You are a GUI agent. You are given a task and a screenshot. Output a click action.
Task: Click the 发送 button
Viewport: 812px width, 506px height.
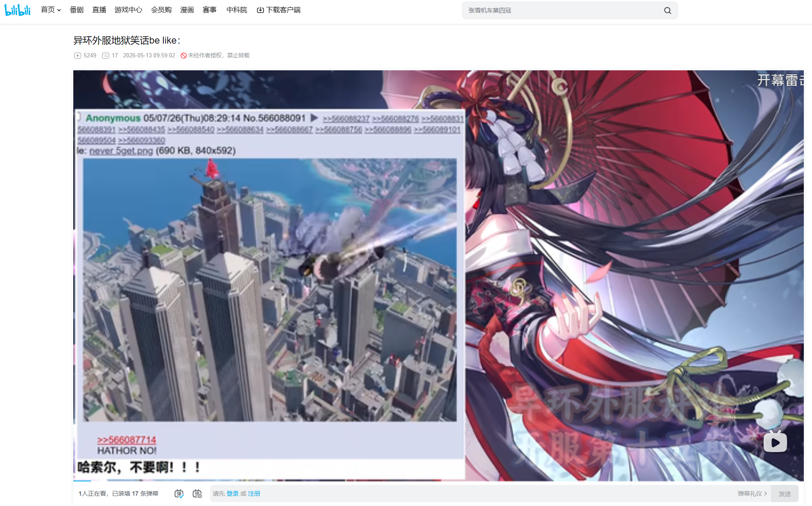point(785,493)
